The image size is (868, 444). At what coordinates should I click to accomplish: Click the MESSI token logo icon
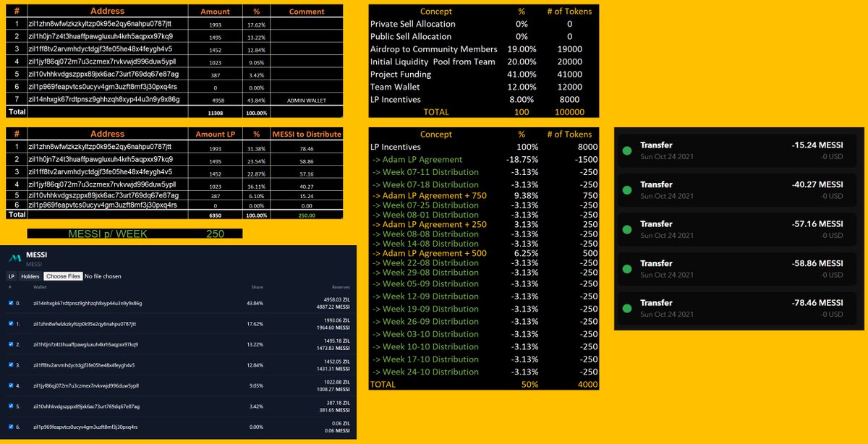click(14, 259)
